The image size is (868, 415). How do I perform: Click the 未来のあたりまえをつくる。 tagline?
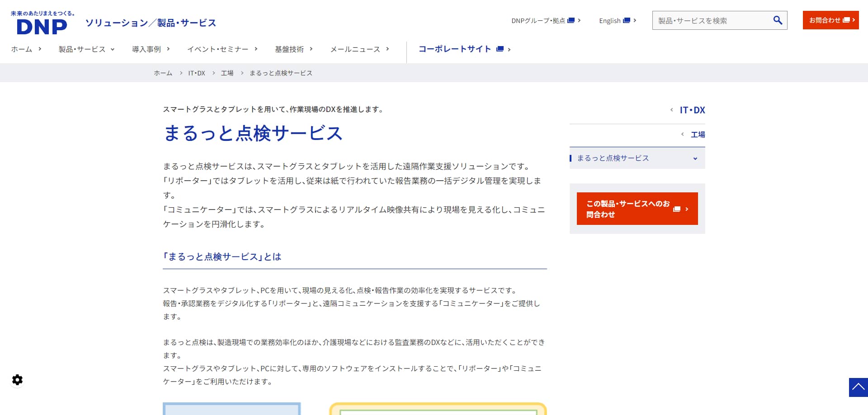43,13
